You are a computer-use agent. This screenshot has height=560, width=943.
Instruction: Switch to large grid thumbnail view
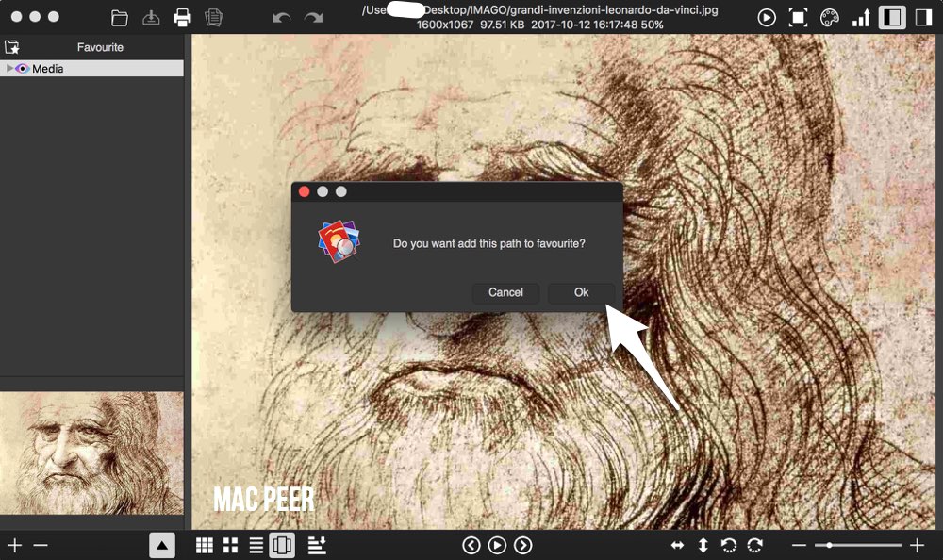pyautogui.click(x=230, y=545)
